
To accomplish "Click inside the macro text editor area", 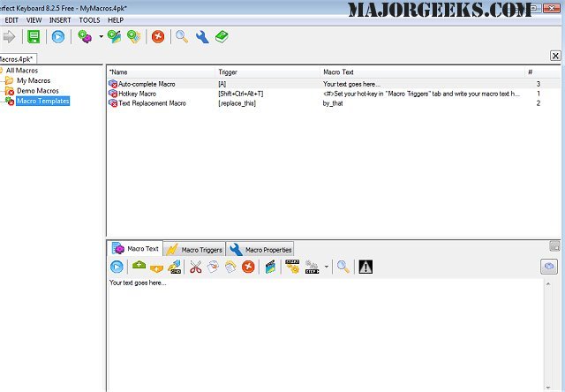I will coord(325,335).
